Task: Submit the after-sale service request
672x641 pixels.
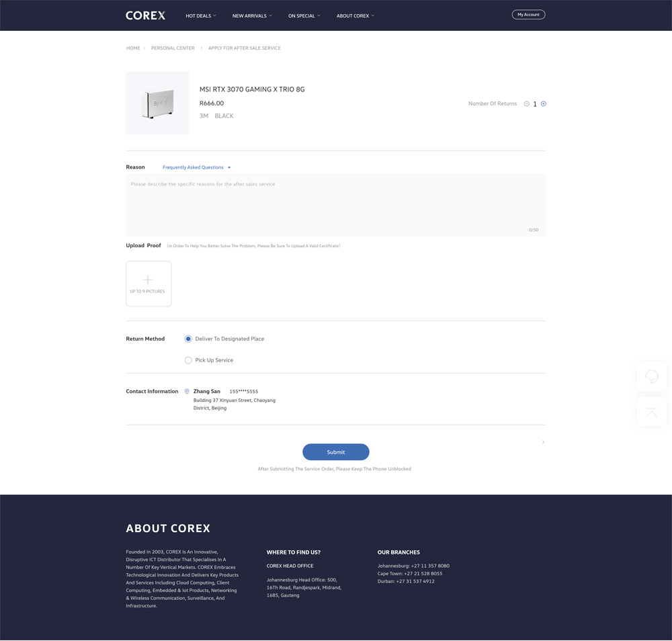Action: pos(335,452)
